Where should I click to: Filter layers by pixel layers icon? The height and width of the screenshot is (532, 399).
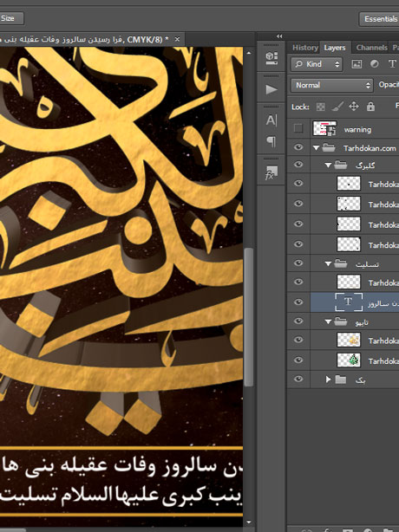tap(356, 64)
